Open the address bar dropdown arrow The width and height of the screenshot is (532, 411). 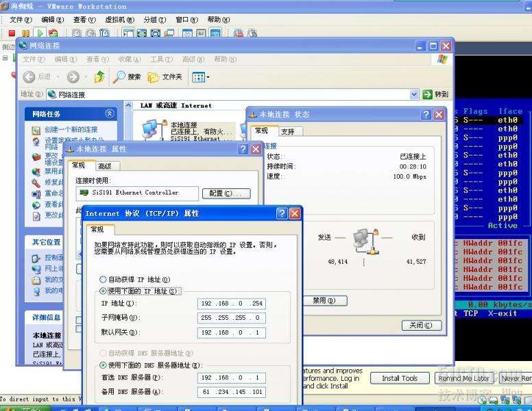click(x=414, y=95)
